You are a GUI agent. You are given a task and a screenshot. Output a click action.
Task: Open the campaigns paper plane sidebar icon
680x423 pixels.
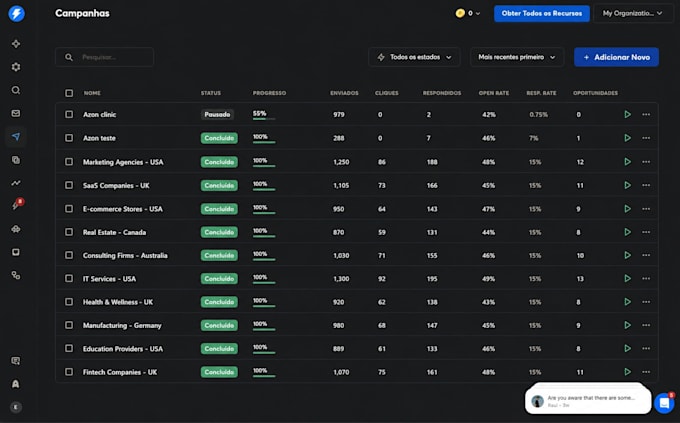16,137
